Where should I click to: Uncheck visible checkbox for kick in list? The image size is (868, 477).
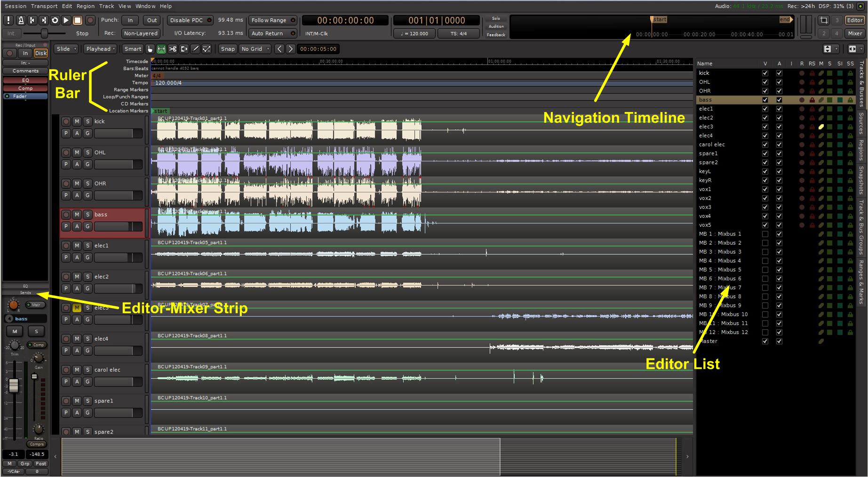click(765, 73)
